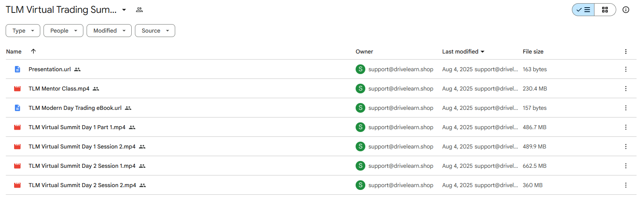Open more options in the column header row
The width and height of the screenshot is (644, 200).
(626, 52)
